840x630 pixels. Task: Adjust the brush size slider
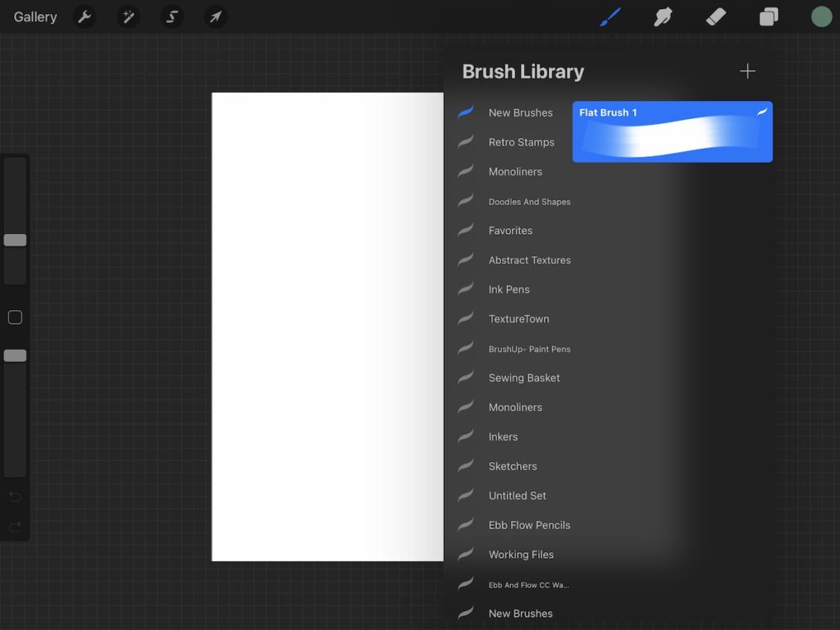click(14, 240)
